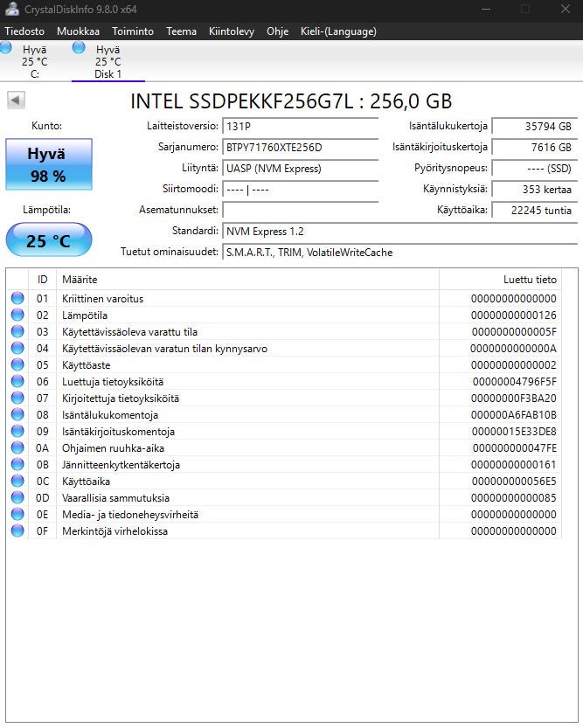Viewport: 583px width, 728px height.
Task: Open the Muokkaa menu
Action: click(x=78, y=31)
